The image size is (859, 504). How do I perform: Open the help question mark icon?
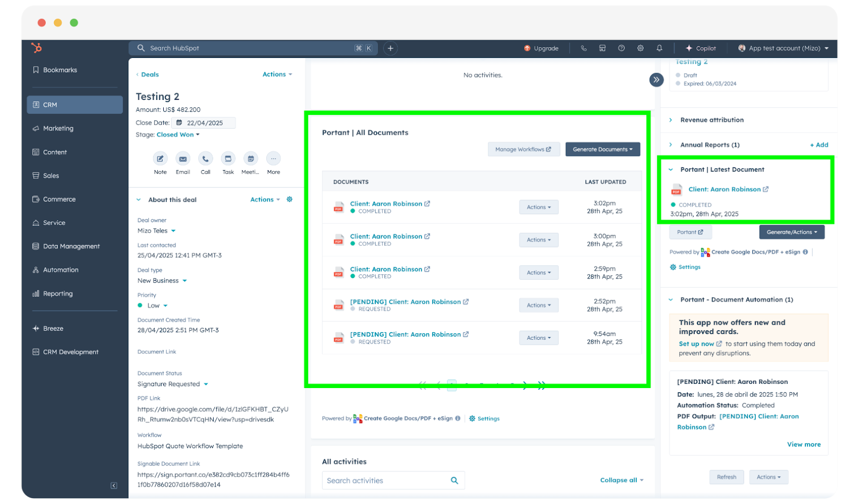click(x=621, y=48)
